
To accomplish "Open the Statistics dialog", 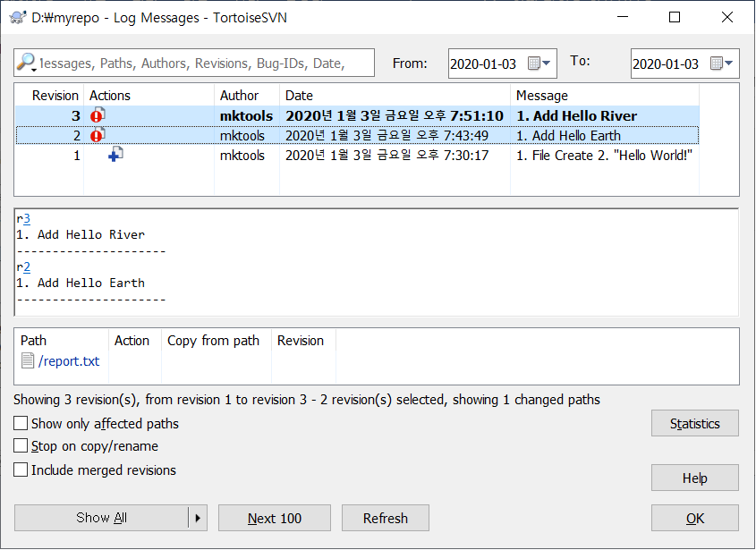I will (695, 423).
